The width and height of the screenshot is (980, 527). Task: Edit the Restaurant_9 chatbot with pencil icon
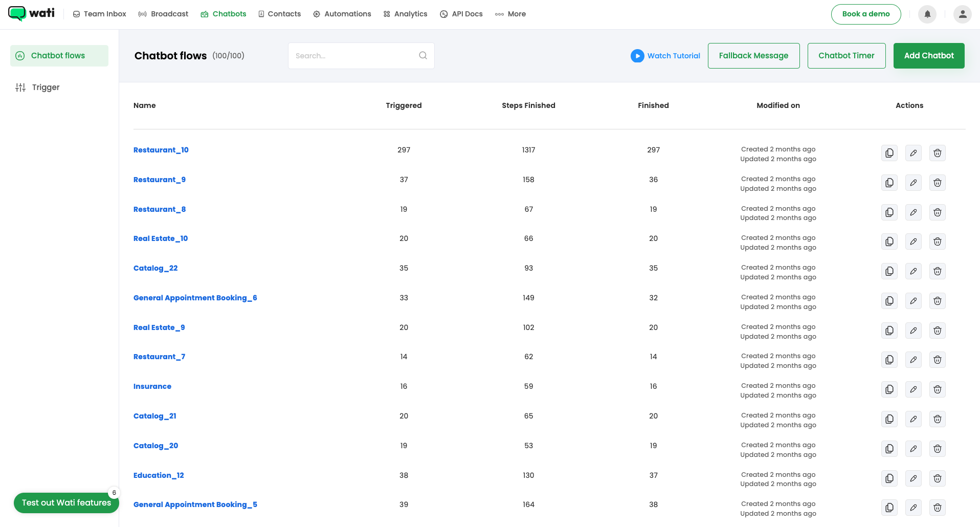coord(914,183)
